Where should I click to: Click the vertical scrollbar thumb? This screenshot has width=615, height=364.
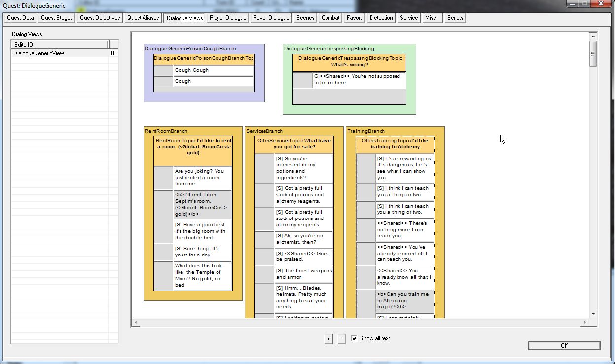coord(593,54)
